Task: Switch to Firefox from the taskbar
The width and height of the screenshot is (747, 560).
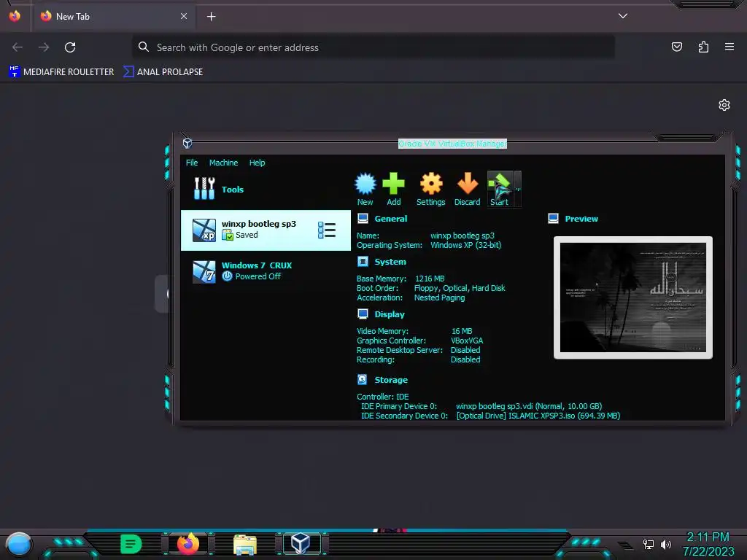Action: [x=187, y=544]
